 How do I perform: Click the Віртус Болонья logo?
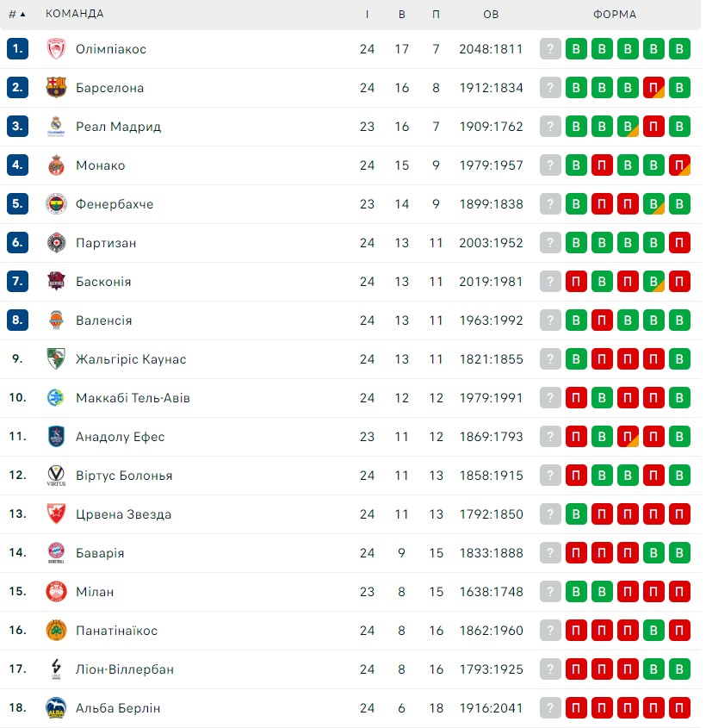click(56, 476)
